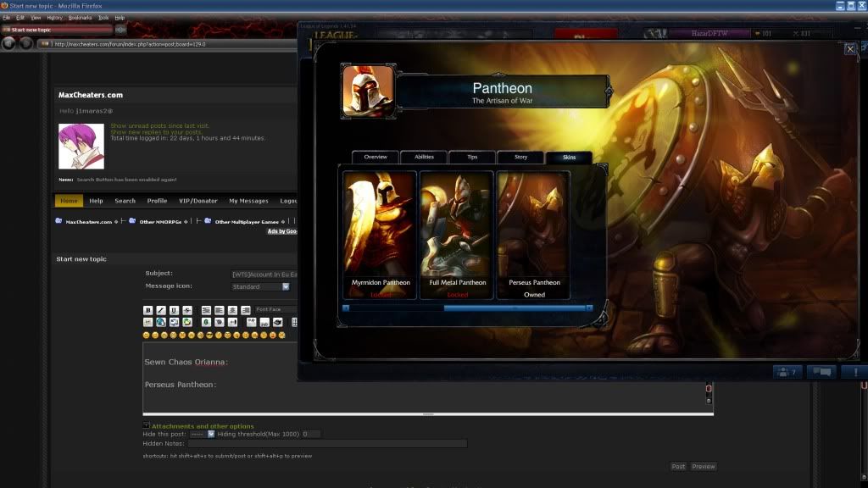This screenshot has width=868, height=488.
Task: Apply underline formatting in the post editor
Action: 175,309
